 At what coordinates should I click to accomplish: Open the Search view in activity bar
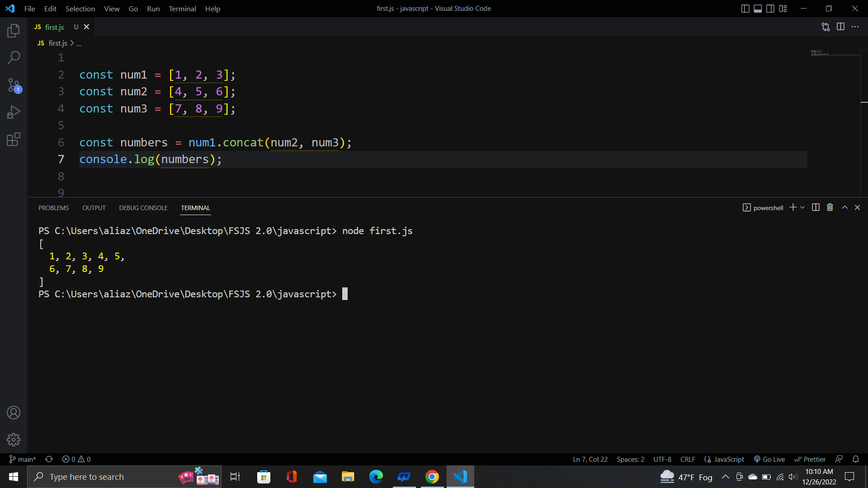pos(14,58)
